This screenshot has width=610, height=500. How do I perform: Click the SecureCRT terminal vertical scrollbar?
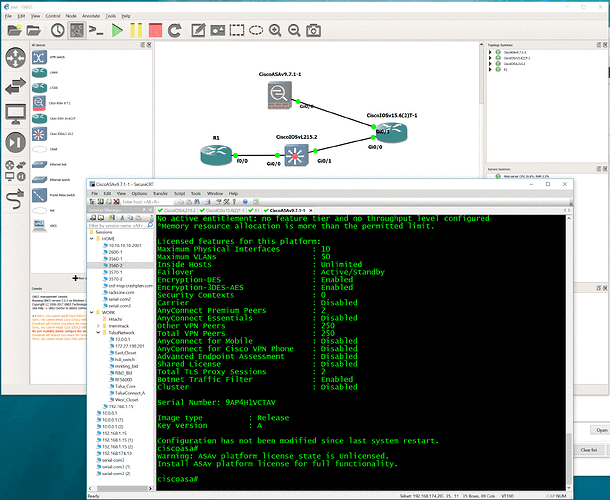(x=569, y=353)
